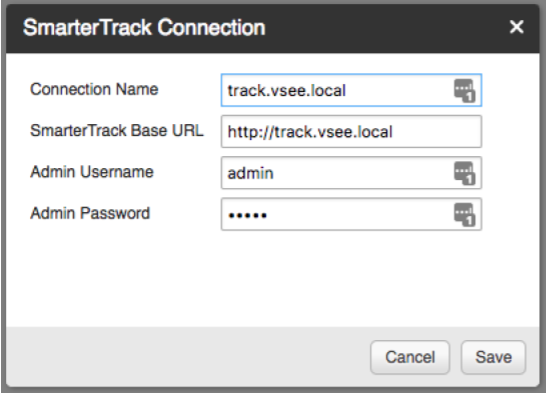Focus the Connection Name input field
This screenshot has width=546, height=393.
point(351,90)
